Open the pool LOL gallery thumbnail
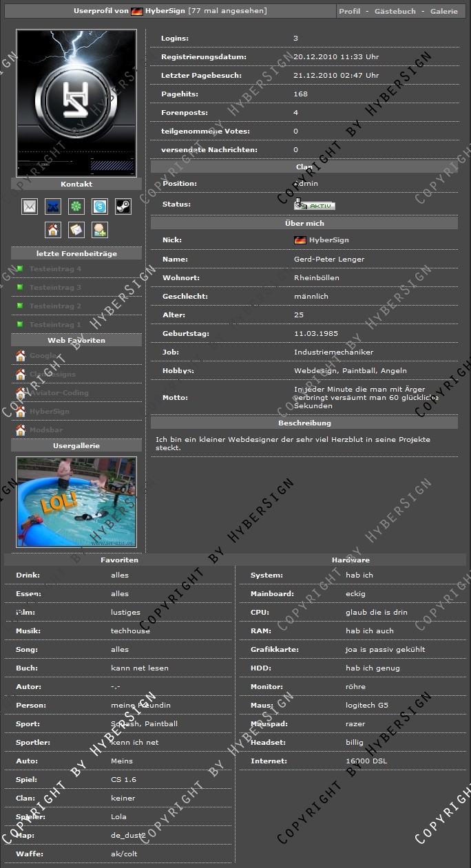The width and height of the screenshot is (471, 868). pos(76,502)
